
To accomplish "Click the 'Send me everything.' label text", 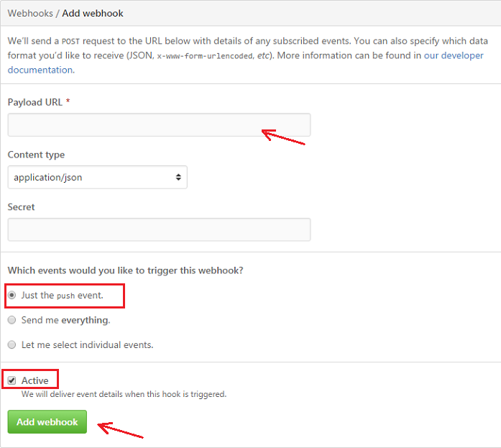I will [x=65, y=320].
